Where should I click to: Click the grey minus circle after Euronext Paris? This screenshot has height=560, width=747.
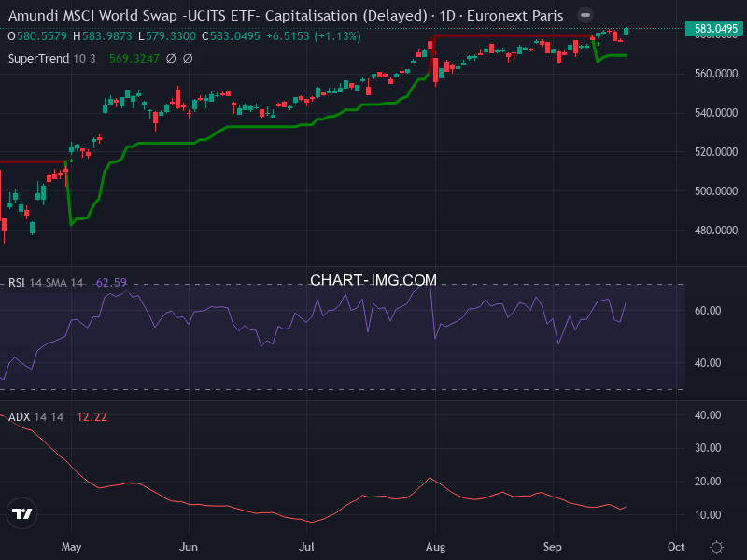point(585,16)
